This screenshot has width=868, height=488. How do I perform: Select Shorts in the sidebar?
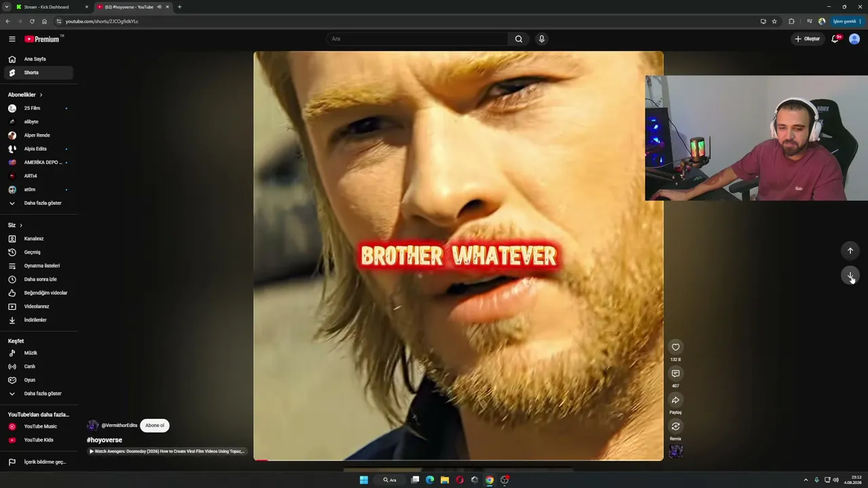coord(39,73)
